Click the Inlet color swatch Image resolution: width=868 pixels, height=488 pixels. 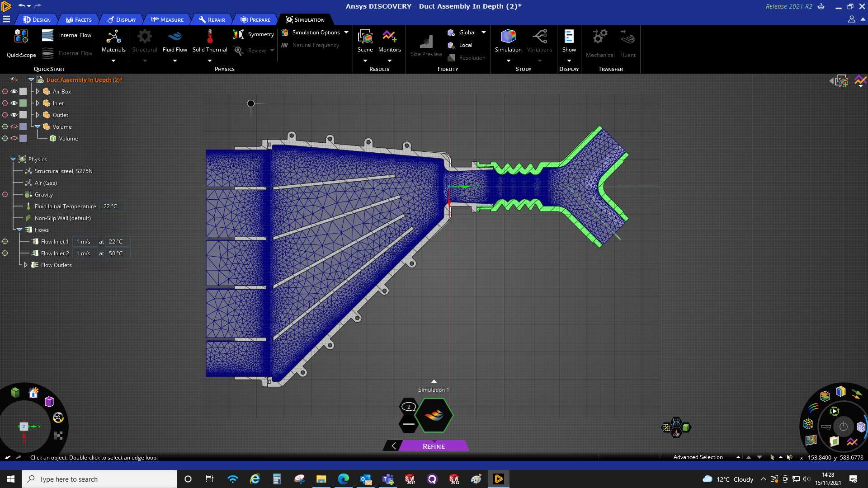(23, 103)
